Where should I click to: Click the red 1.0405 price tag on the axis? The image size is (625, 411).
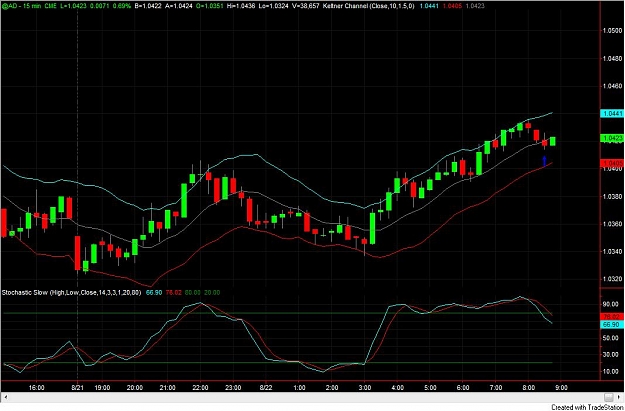click(x=611, y=163)
